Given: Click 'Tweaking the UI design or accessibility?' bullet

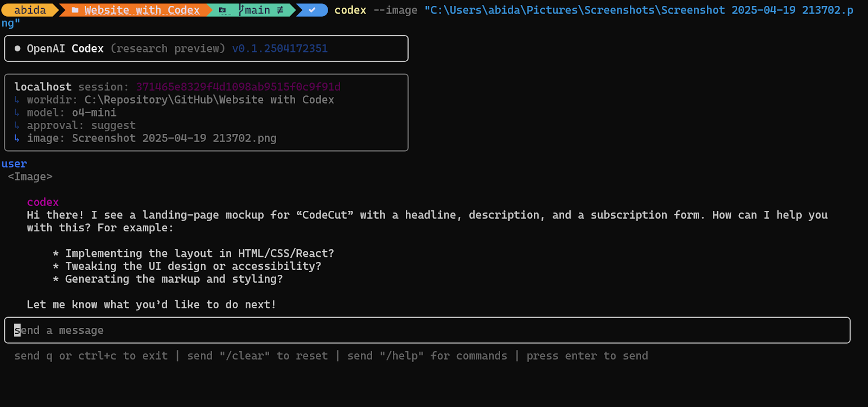Looking at the screenshot, I should coord(193,266).
